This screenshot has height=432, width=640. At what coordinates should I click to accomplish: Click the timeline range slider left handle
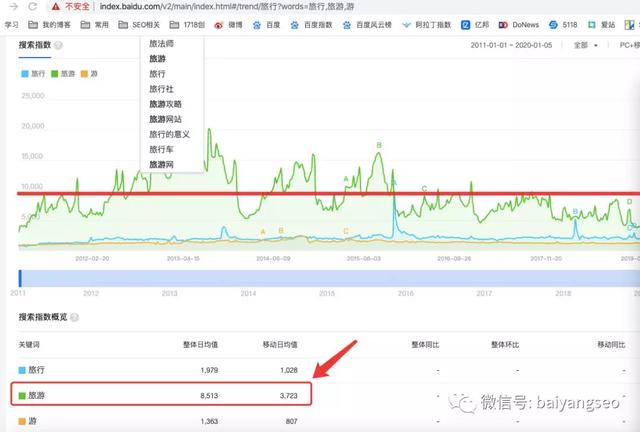pos(21,277)
